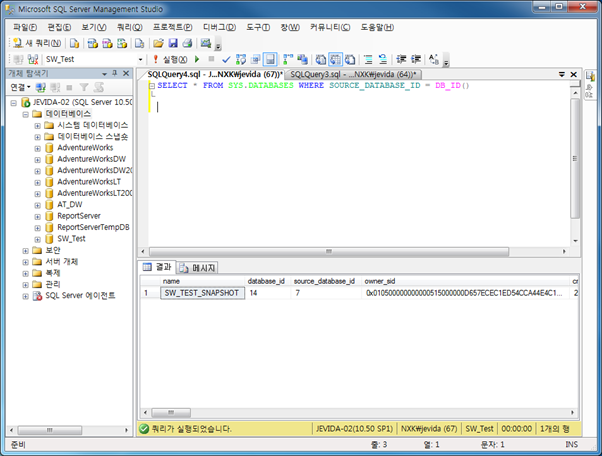Refresh the Object Explorer tree
Screen dimensions: 602x456
click(x=99, y=88)
